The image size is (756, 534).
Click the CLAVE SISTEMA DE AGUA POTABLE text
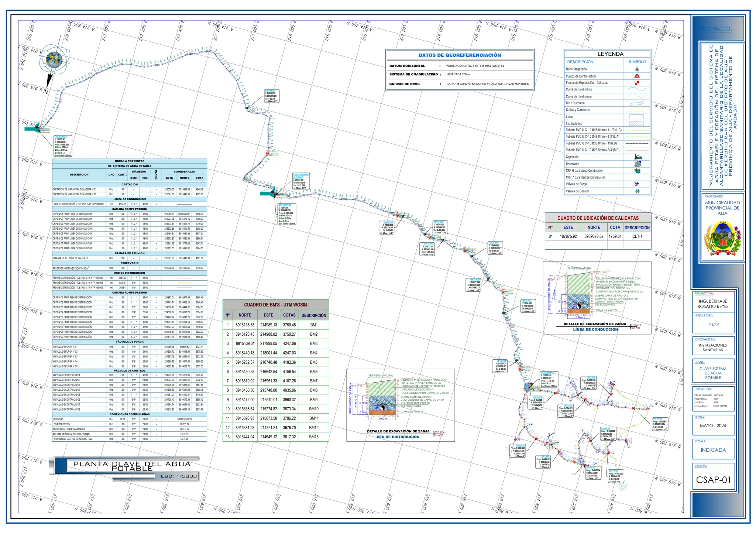[x=713, y=373]
